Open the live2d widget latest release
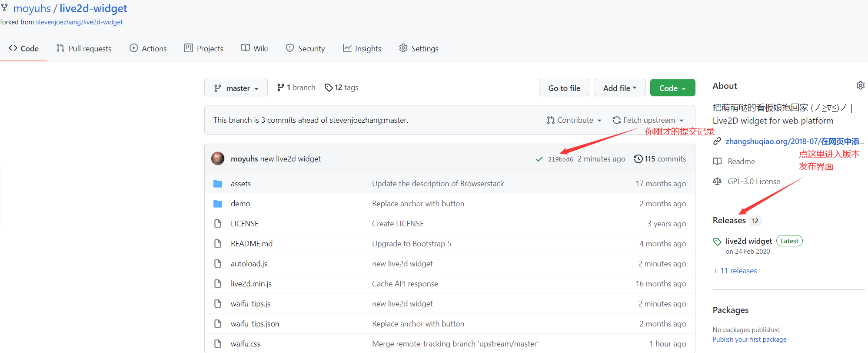Screen dimensions: 868x353 (x=748, y=241)
